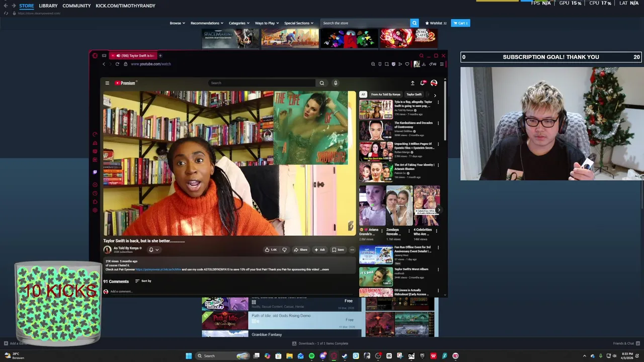Share the current YouTube video
Image resolution: width=644 pixels, height=362 pixels.
300,249
